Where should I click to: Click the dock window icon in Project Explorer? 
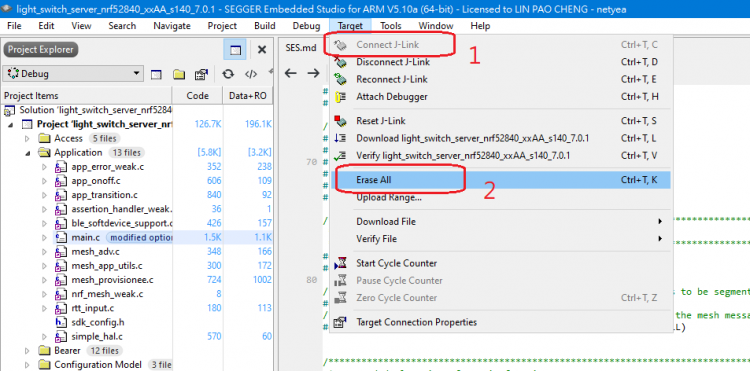235,50
